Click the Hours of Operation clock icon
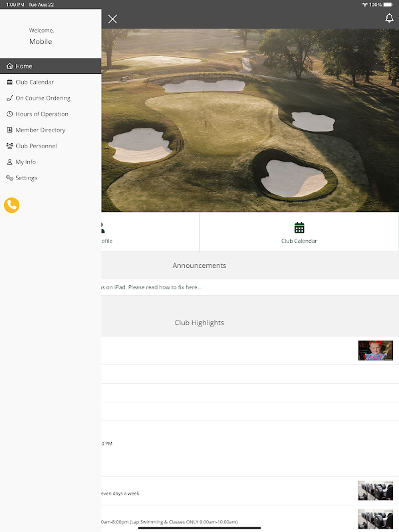This screenshot has height=532, width=399. click(x=10, y=114)
